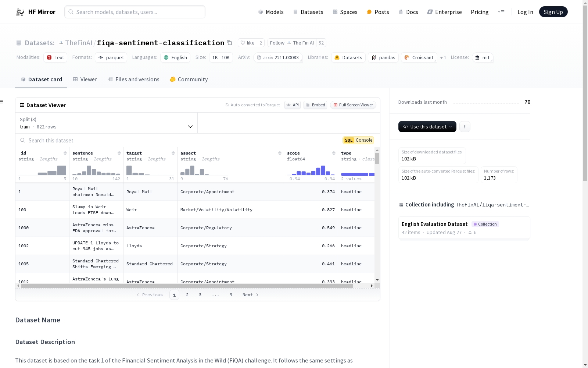Open Full Screen Viewer

point(353,105)
